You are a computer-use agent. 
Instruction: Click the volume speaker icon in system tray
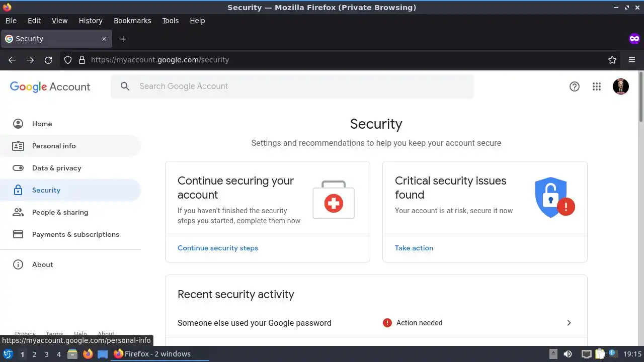pyautogui.click(x=568, y=354)
